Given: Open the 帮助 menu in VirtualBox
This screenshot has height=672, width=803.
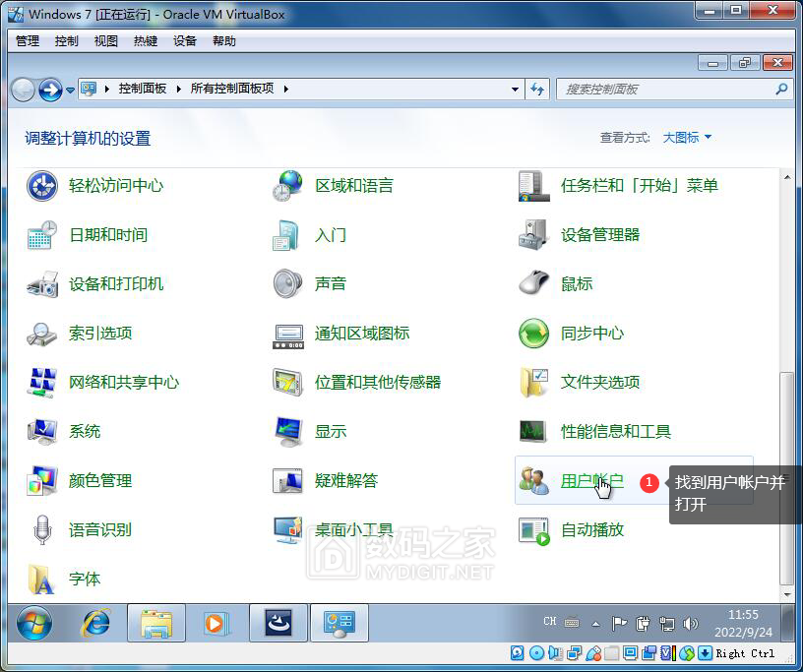Looking at the screenshot, I should tap(224, 41).
